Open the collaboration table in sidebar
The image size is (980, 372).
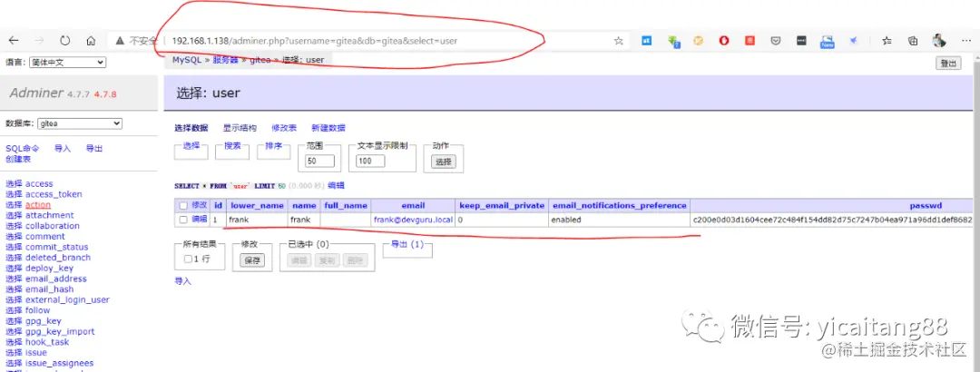(53, 226)
